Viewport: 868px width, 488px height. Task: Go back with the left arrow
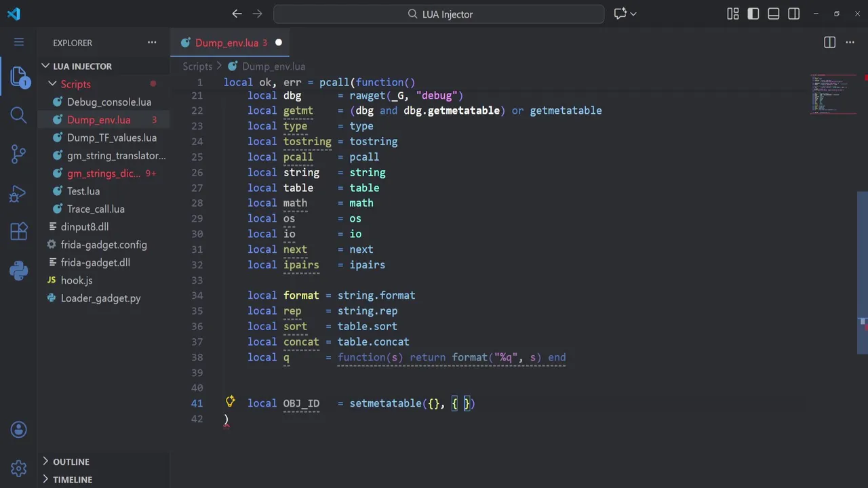click(x=237, y=14)
